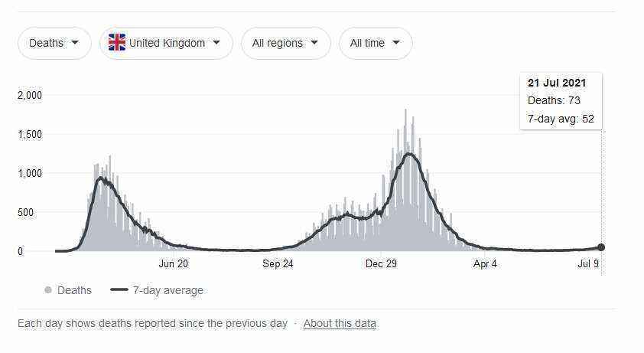The height and width of the screenshot is (353, 644).
Task: Click the Dec 29 axis label
Action: click(381, 263)
